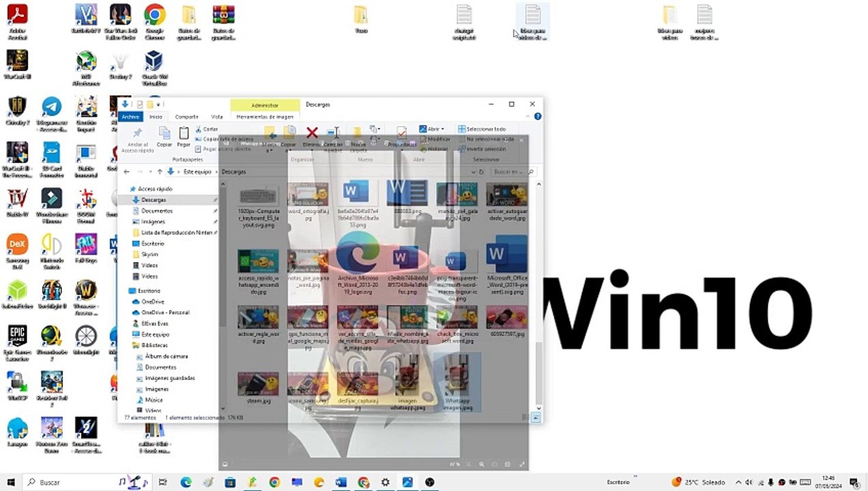Viewport: 868px width, 491px height.
Task: Select Skyrim folder in the navigation pane
Action: (x=149, y=254)
